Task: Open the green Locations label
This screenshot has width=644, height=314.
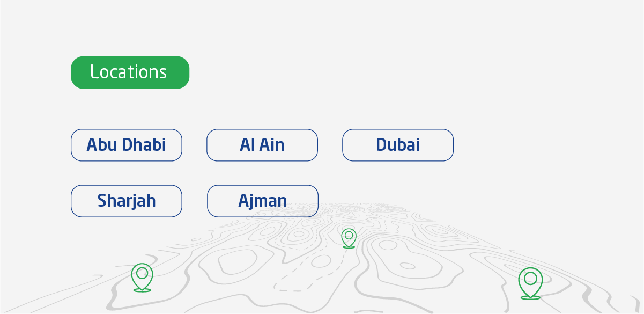Action: click(x=130, y=72)
